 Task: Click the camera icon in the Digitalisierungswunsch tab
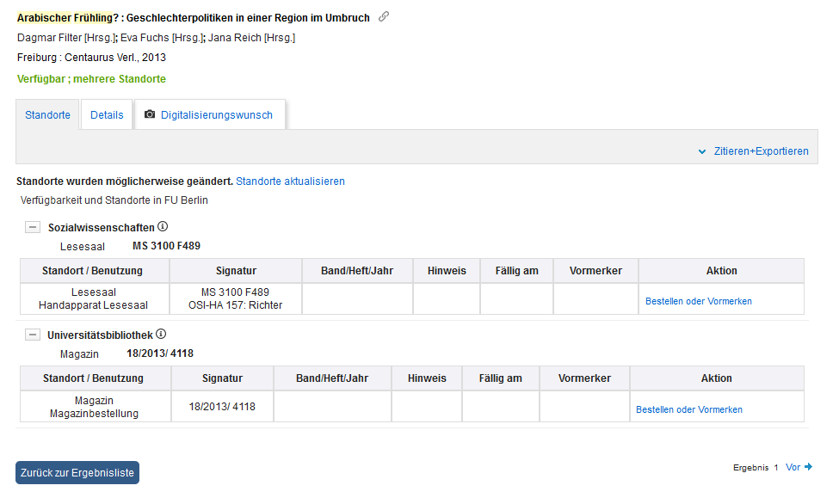tap(150, 114)
